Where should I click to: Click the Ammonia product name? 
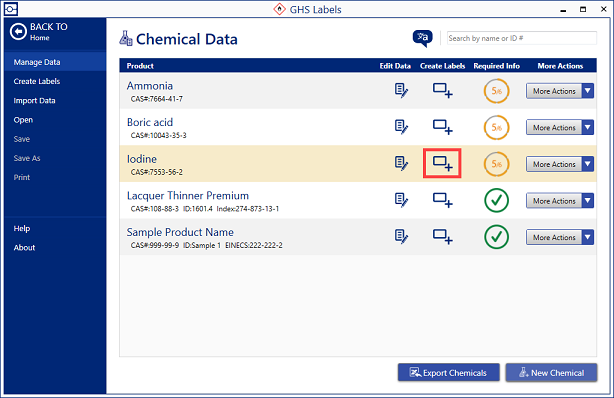point(150,86)
